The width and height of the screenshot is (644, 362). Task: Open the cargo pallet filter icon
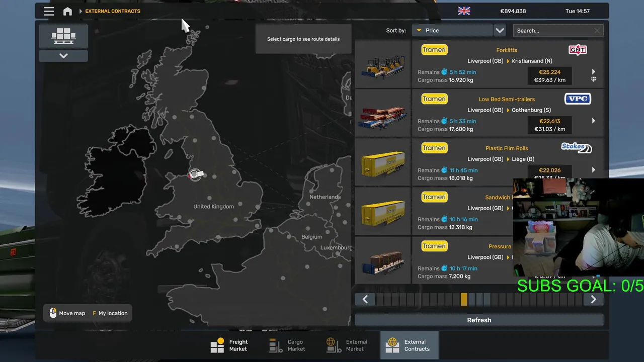(63, 36)
